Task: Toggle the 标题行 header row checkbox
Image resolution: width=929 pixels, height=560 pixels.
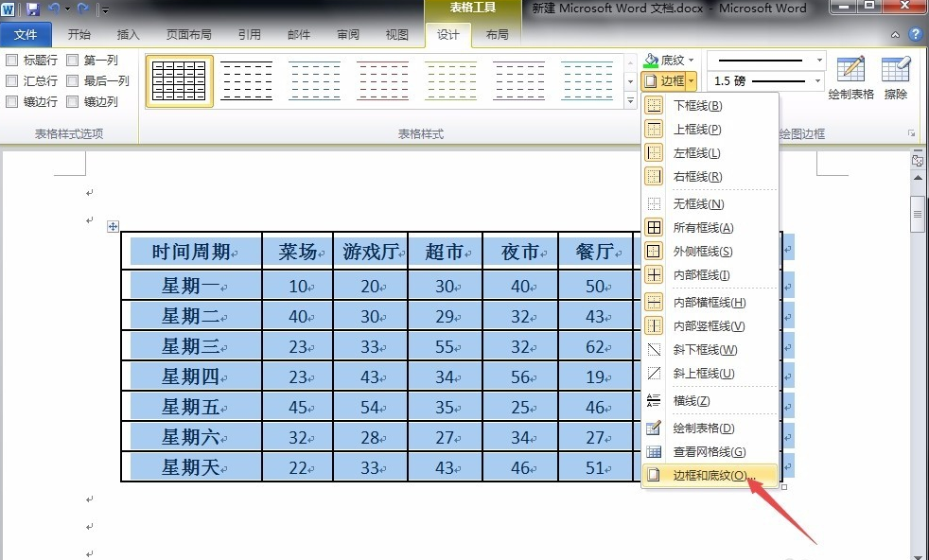Action: (11, 60)
